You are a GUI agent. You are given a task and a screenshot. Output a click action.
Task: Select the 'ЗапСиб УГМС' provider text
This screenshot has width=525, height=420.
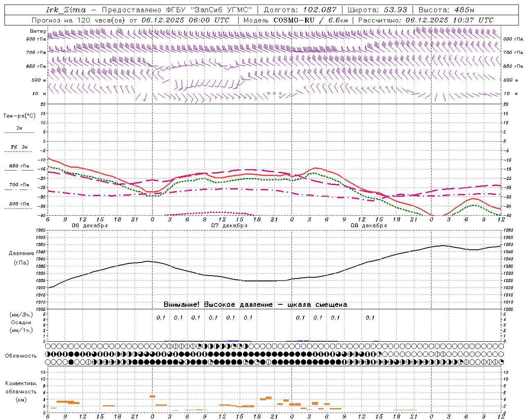click(x=221, y=10)
